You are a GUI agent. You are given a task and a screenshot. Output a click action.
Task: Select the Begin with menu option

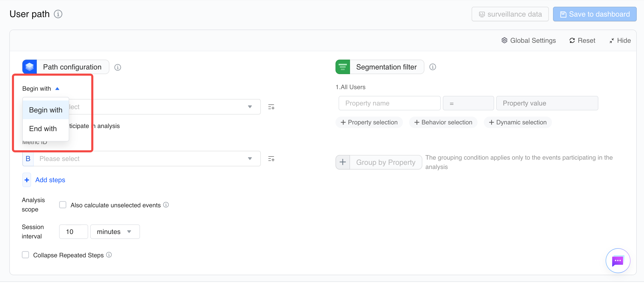click(46, 110)
